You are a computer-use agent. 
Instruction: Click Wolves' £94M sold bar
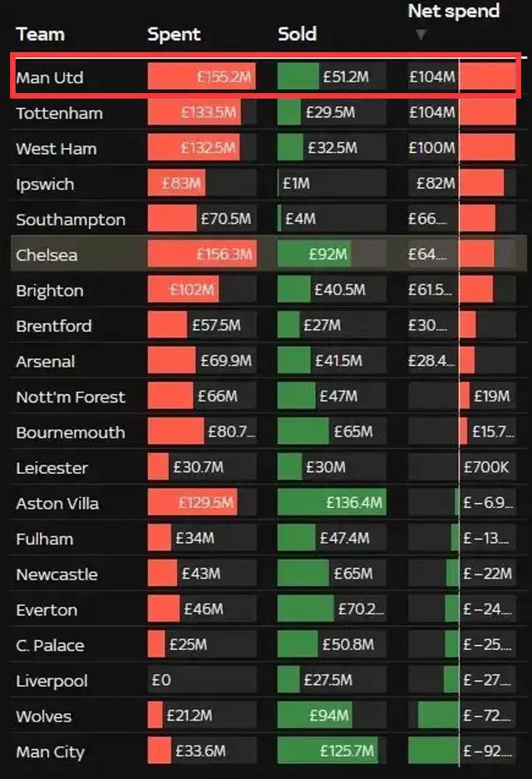[314, 715]
